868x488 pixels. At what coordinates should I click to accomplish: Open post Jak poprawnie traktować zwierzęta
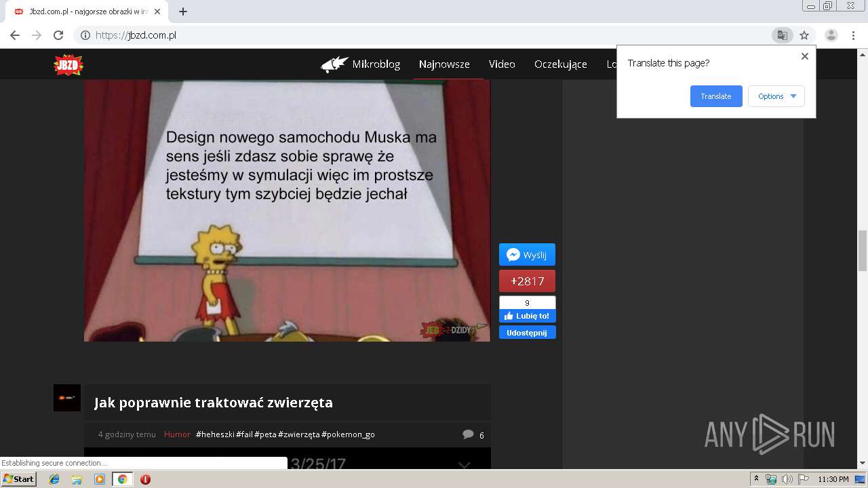point(214,403)
